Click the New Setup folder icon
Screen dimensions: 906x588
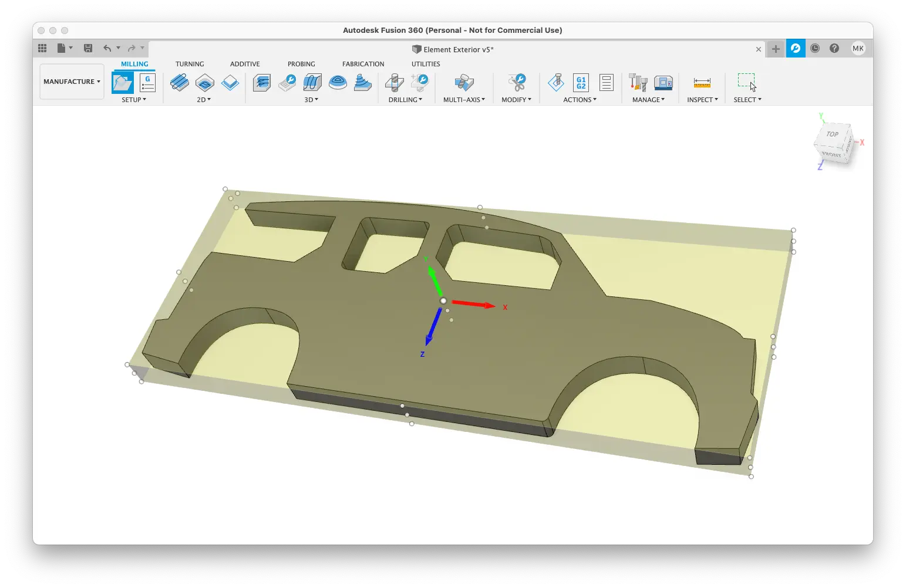123,83
